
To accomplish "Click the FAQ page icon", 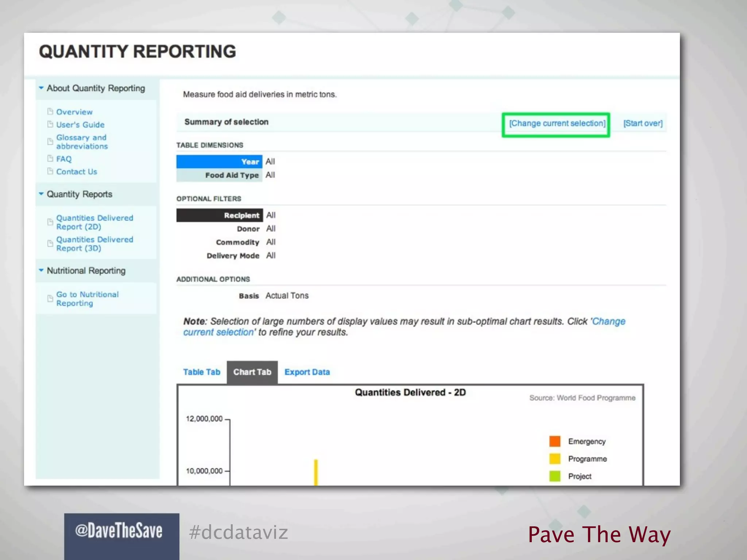I will (x=50, y=158).
